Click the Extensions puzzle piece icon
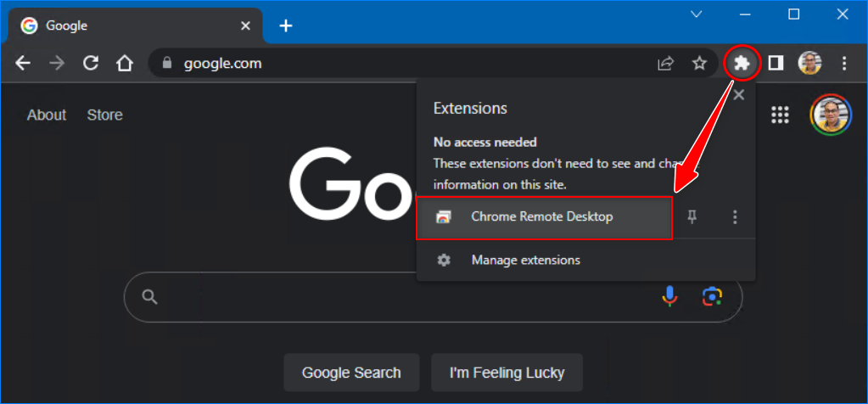Image resolution: width=868 pixels, height=404 pixels. pyautogui.click(x=742, y=63)
